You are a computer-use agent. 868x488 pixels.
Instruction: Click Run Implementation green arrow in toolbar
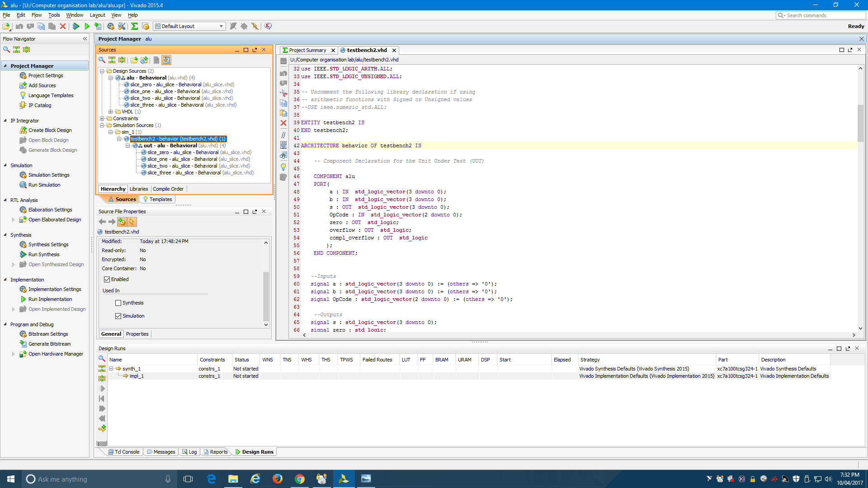pos(87,26)
